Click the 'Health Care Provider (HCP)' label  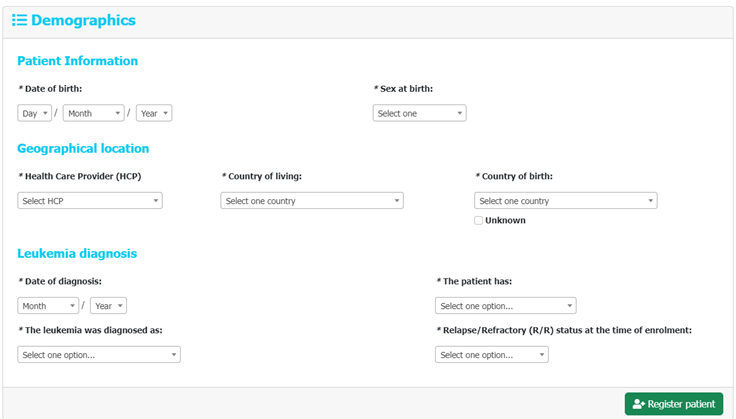click(80, 176)
